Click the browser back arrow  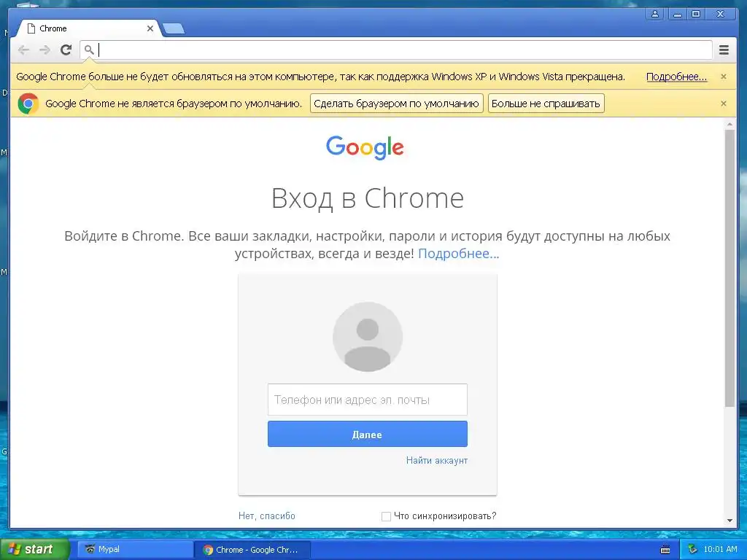coord(23,50)
